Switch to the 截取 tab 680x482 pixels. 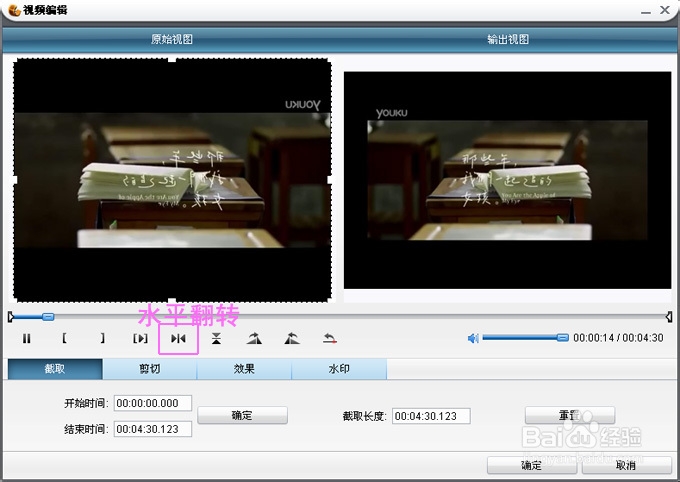click(55, 369)
